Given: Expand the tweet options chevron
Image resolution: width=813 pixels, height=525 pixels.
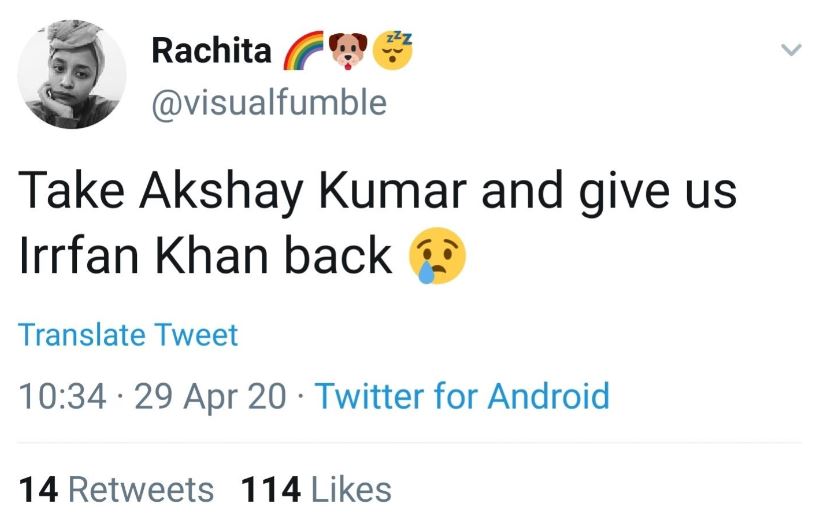Looking at the screenshot, I should [x=790, y=49].
